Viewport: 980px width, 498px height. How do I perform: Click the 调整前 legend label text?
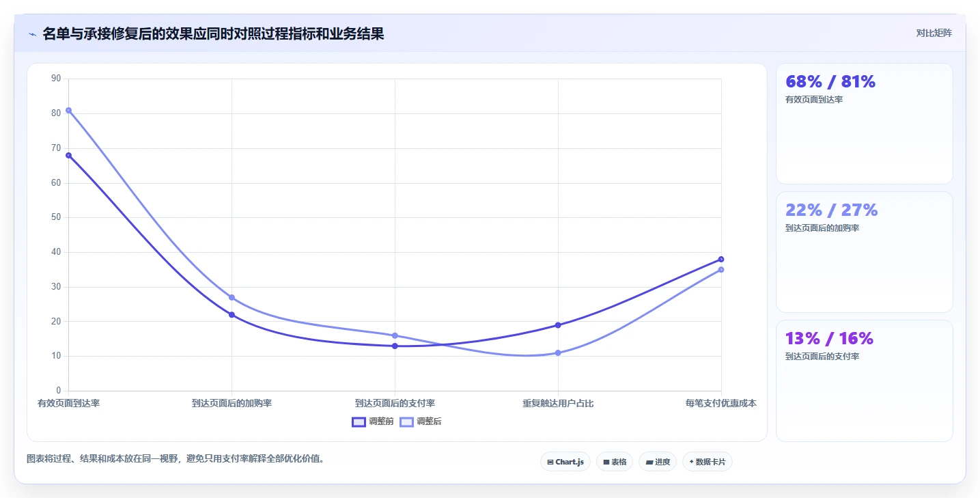click(x=381, y=421)
